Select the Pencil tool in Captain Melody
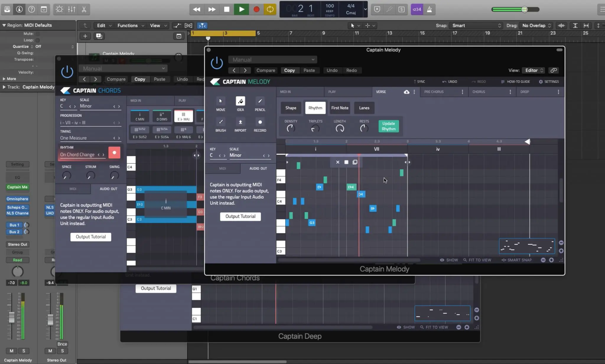This screenshot has width=605, height=364. pos(260,101)
